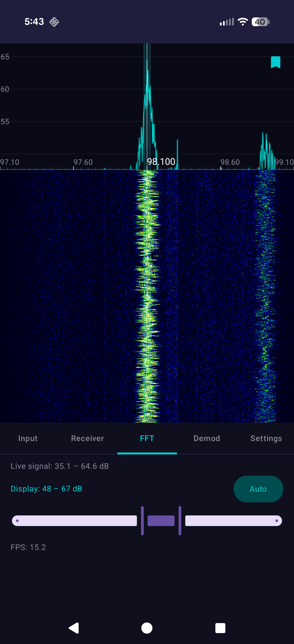The image size is (294, 644).
Task: Tap the recent apps square button
Action: (x=220, y=628)
